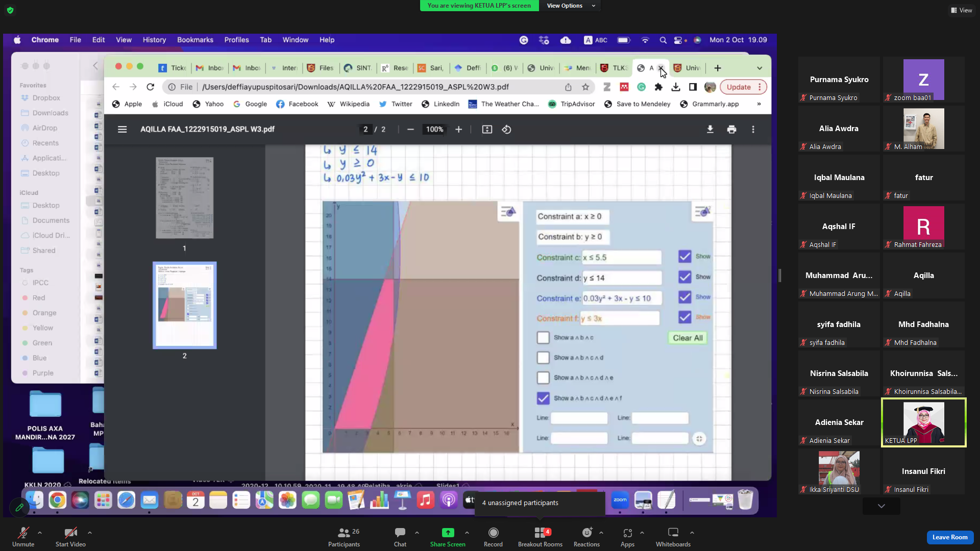The height and width of the screenshot is (551, 980).
Task: Toggle the PDF sidebar menu icon
Action: [x=122, y=130]
